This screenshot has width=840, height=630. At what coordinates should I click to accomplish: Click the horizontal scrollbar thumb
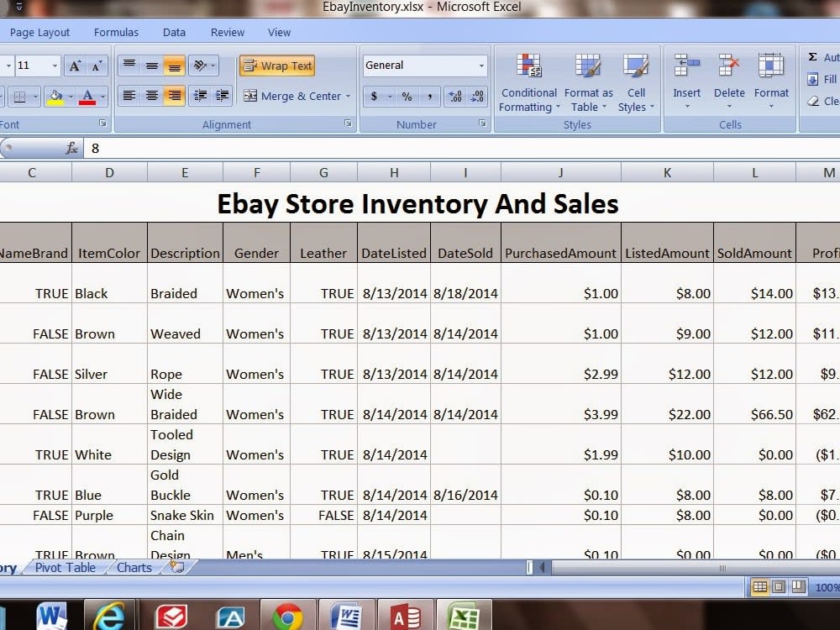click(722, 567)
